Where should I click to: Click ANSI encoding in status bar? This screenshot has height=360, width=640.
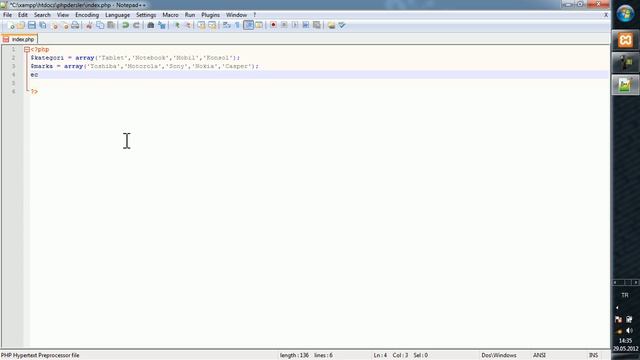click(539, 355)
